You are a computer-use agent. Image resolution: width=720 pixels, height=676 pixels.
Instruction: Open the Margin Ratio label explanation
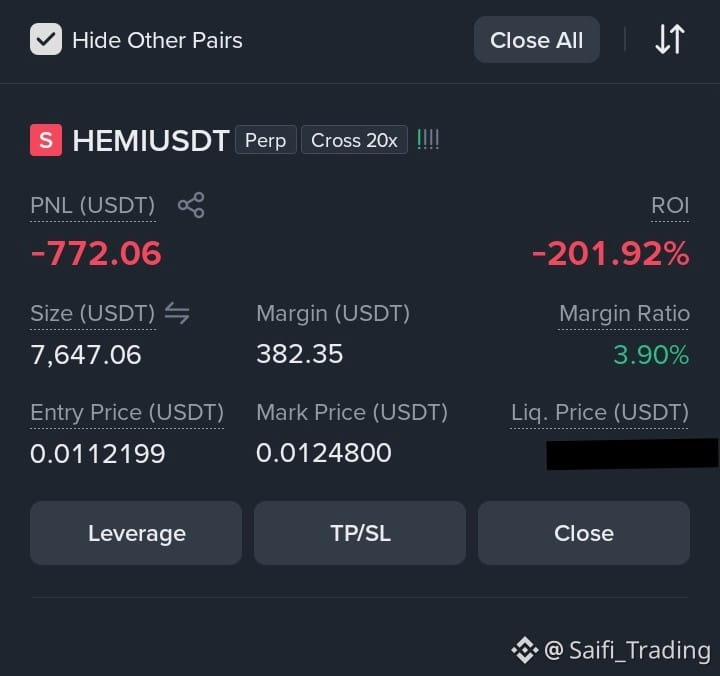point(624,314)
